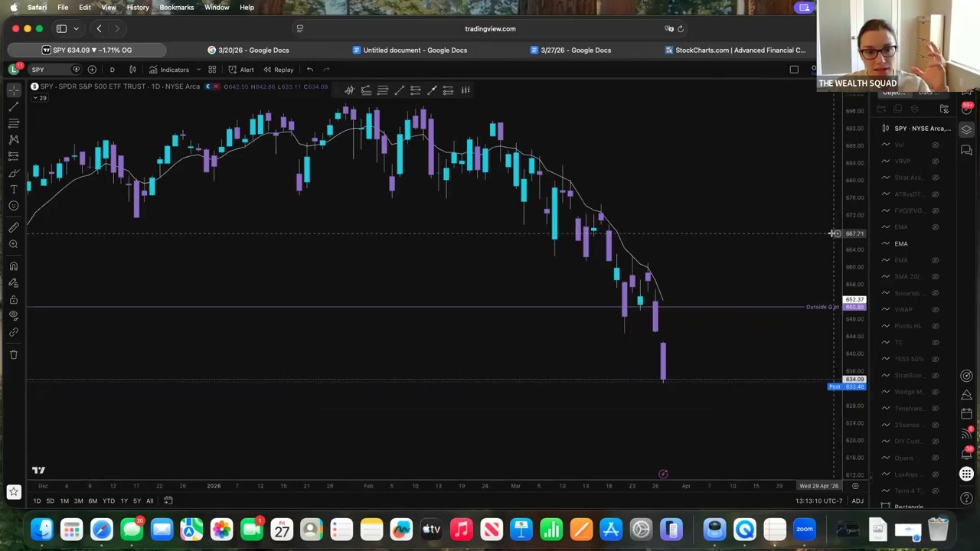Open the news feed icon in sidebar
The width and height of the screenshot is (980, 551).
[966, 433]
